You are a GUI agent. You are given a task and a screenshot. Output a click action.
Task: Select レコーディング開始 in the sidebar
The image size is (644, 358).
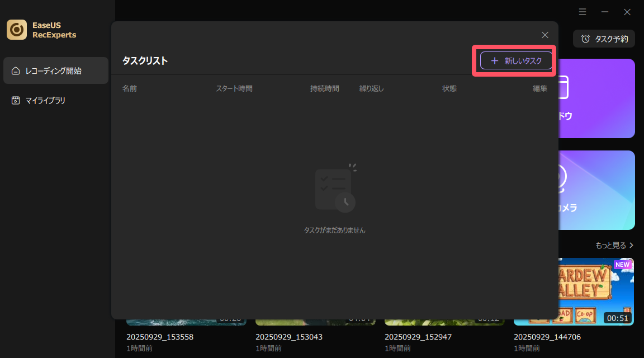(56, 70)
